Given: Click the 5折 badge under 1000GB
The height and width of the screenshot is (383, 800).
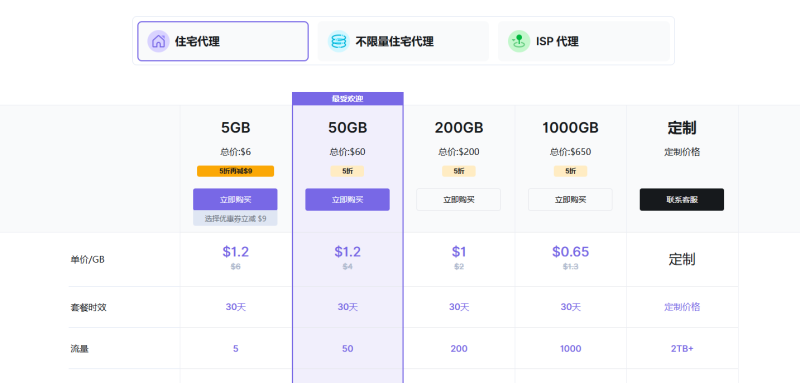Looking at the screenshot, I should pyautogui.click(x=570, y=171).
